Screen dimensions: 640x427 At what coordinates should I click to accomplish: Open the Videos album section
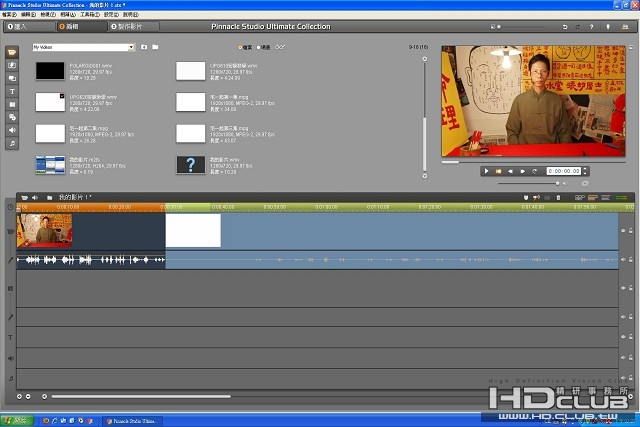tap(12, 52)
